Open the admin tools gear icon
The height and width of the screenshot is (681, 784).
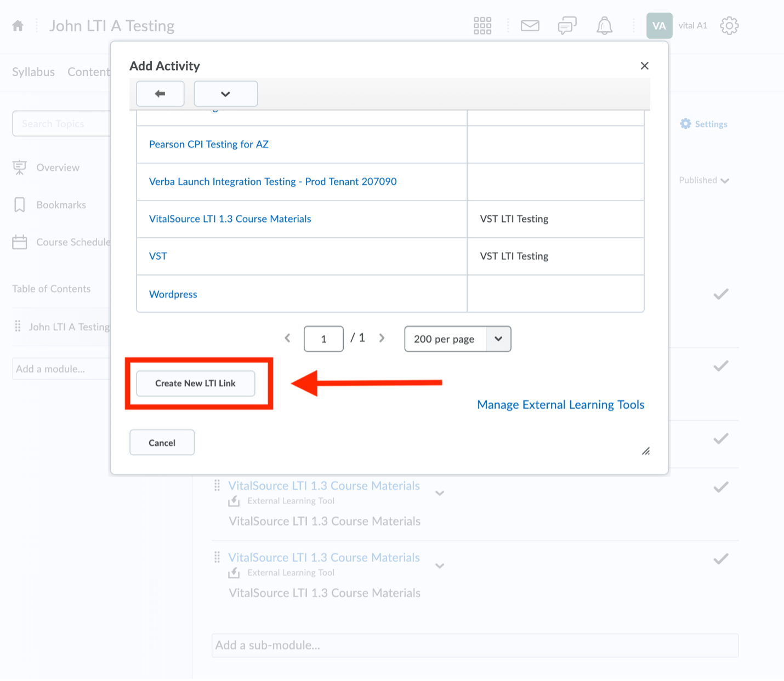pos(730,26)
